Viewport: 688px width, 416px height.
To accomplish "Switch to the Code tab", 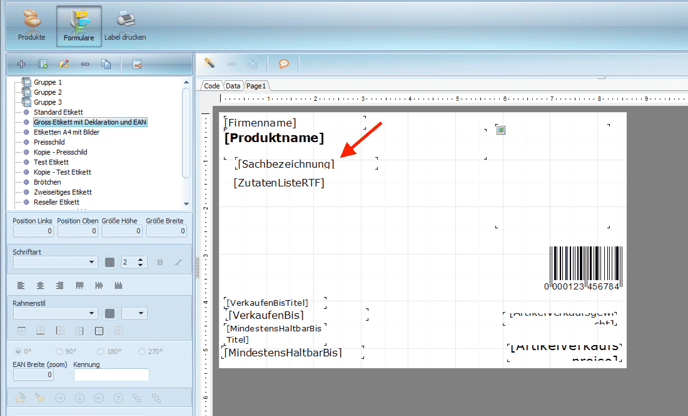I will (x=212, y=86).
